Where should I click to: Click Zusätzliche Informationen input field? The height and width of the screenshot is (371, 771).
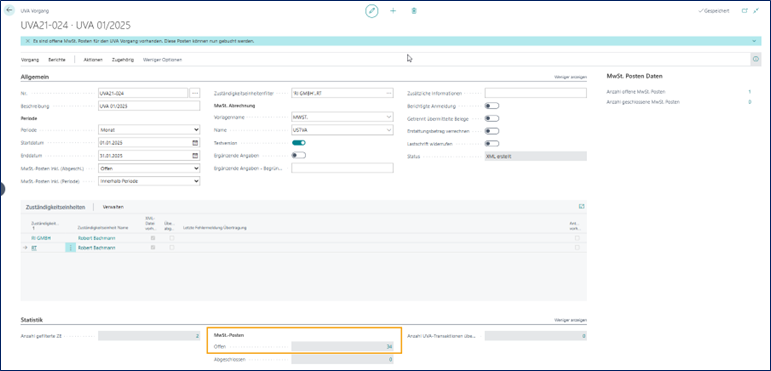click(x=536, y=93)
